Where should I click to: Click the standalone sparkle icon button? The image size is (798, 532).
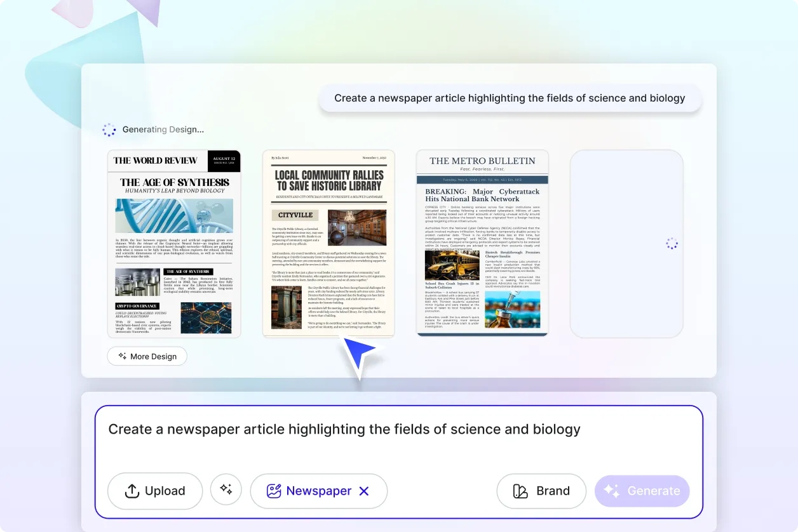pyautogui.click(x=226, y=489)
